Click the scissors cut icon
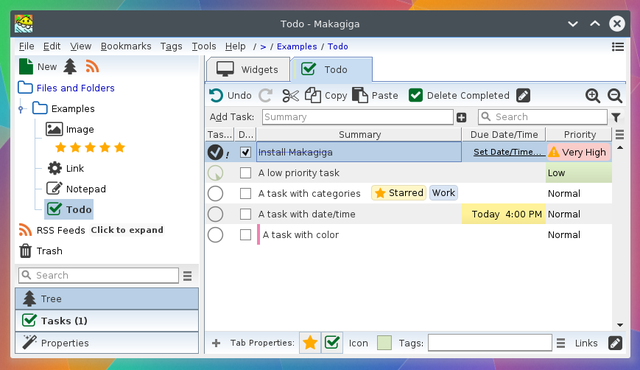Screen dimensions: 640x370 pyautogui.click(x=291, y=96)
